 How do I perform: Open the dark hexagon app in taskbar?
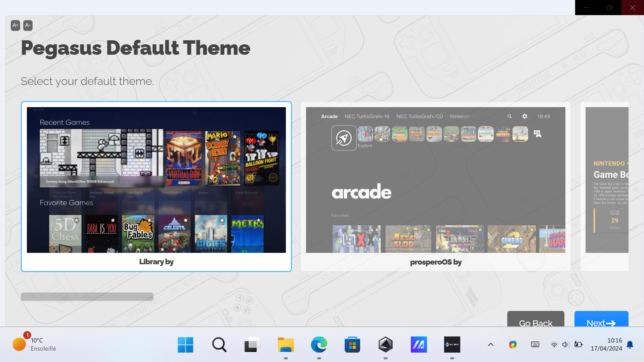click(386, 345)
